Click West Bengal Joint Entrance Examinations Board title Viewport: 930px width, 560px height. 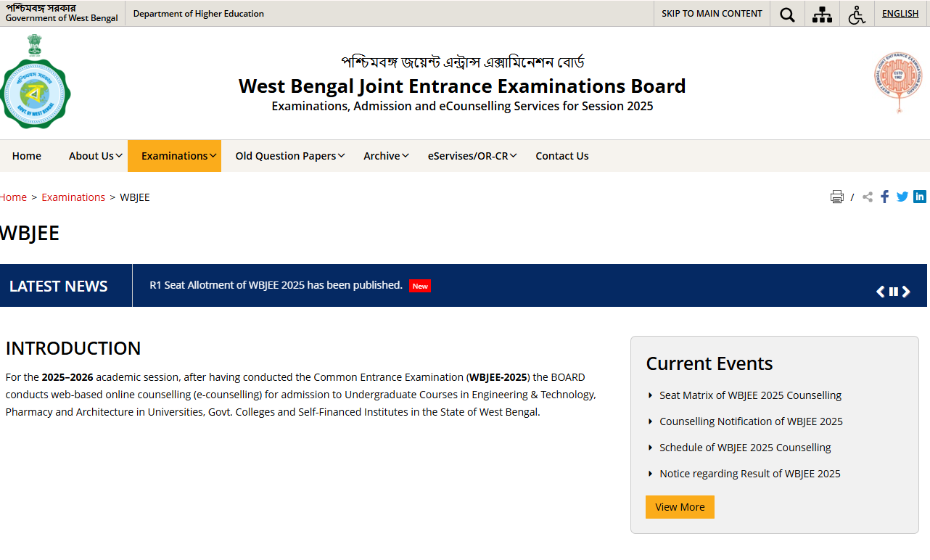pyautogui.click(x=462, y=86)
